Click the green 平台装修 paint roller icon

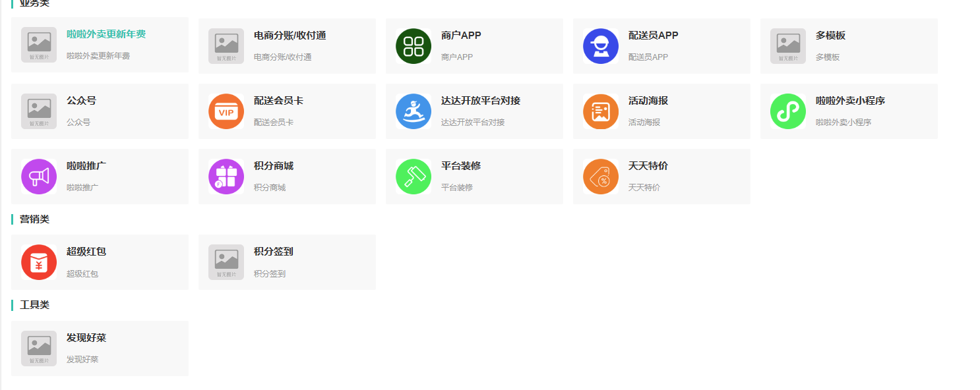(413, 177)
